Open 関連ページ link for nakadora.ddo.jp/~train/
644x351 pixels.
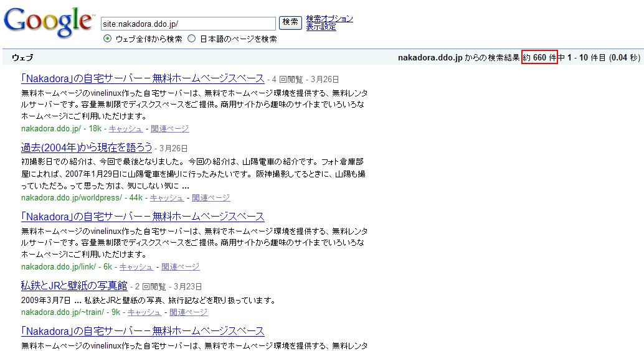(189, 312)
